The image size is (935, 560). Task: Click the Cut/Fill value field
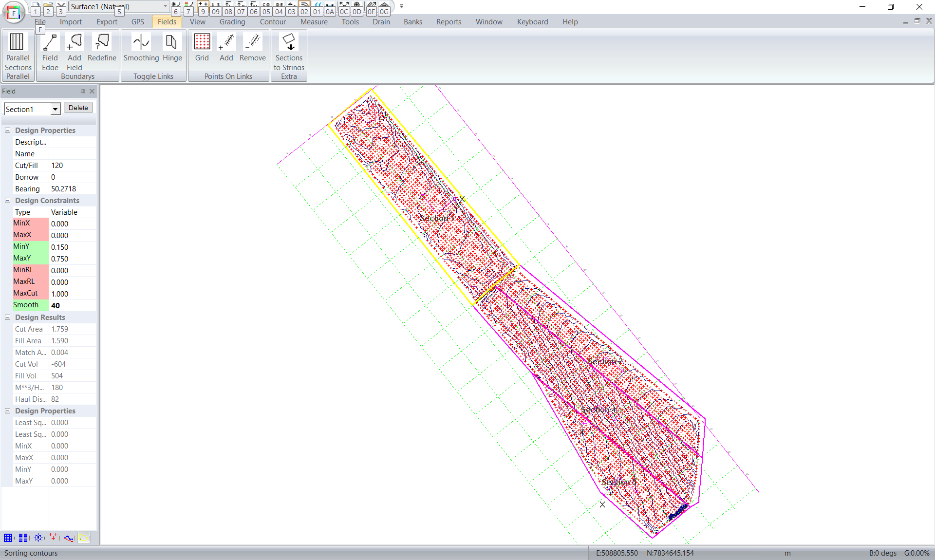tap(72, 166)
